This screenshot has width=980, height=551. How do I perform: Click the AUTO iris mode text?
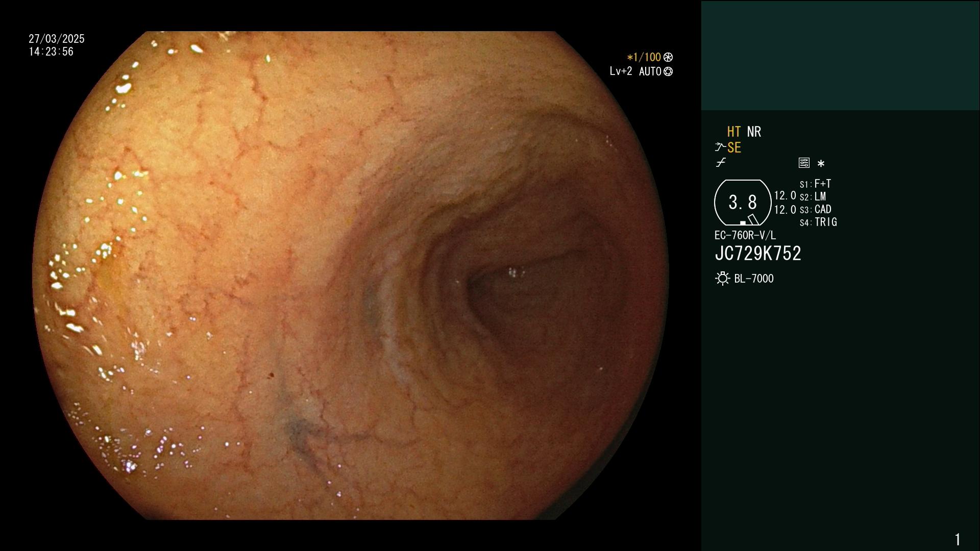[650, 71]
